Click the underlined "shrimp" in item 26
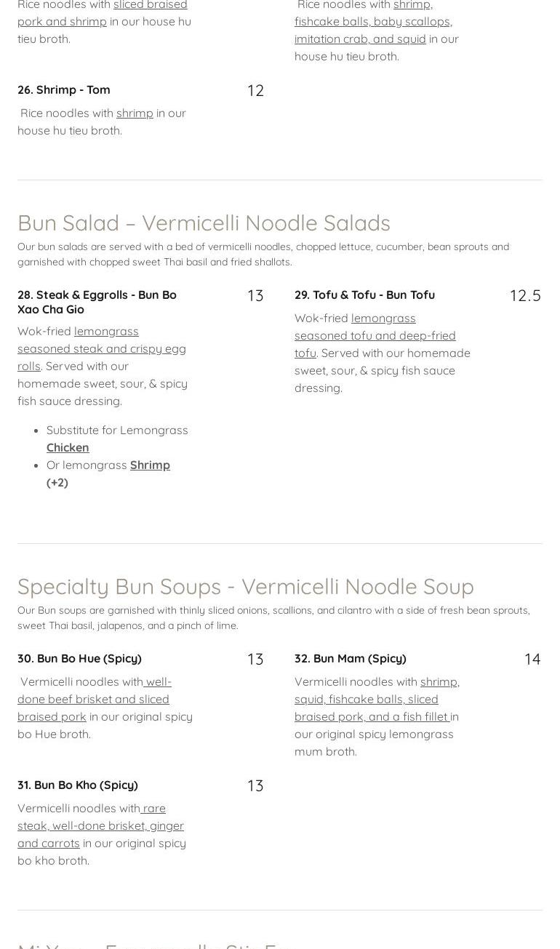 tap(135, 113)
